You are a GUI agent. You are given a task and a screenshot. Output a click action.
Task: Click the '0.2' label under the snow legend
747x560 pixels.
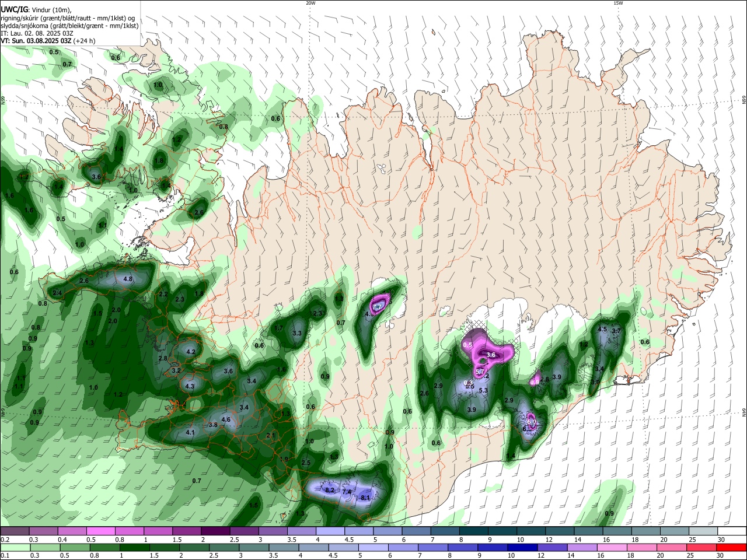[x=4, y=540]
